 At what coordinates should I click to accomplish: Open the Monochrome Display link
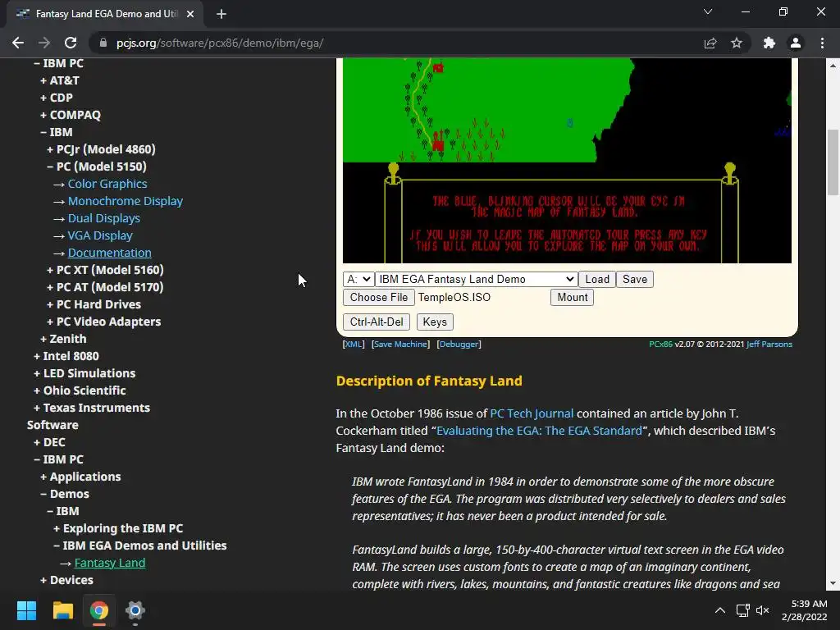[126, 201]
